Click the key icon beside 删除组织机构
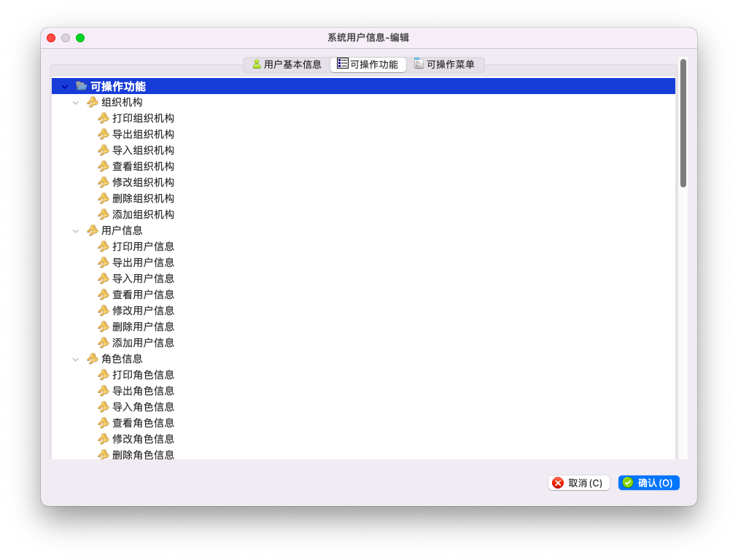Viewport: 738px width, 560px height. pos(104,198)
